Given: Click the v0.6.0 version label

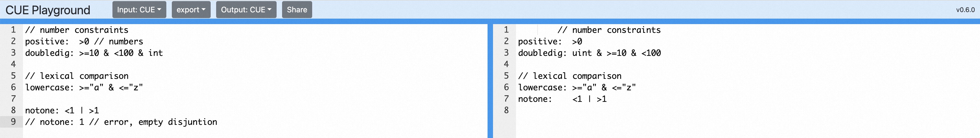Looking at the screenshot, I should (x=965, y=10).
